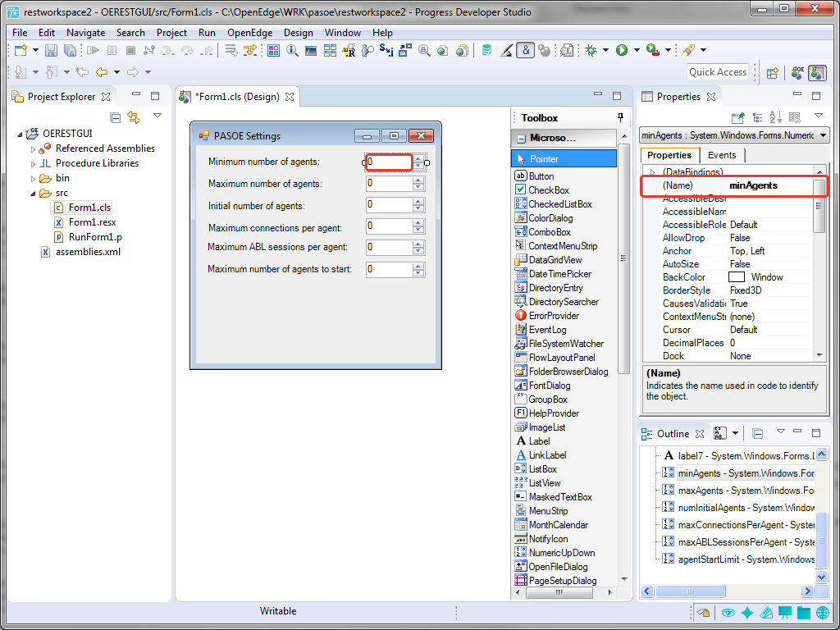Click the Toolbox scroll down arrow
Image resolution: width=840 pixels, height=630 pixels.
(x=624, y=579)
